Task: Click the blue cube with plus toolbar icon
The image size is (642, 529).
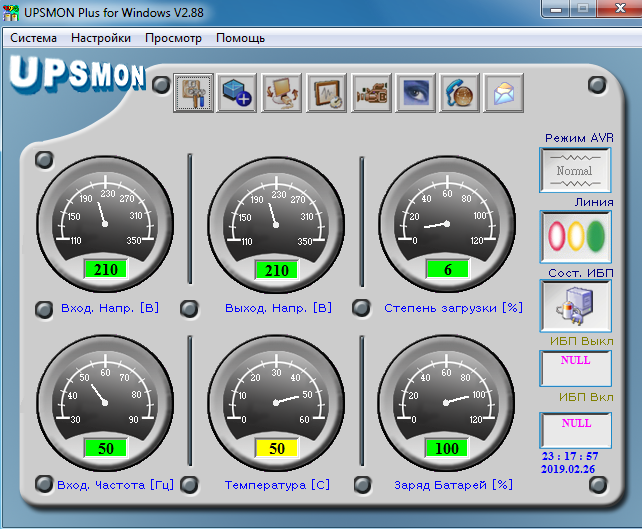Action: click(x=237, y=93)
